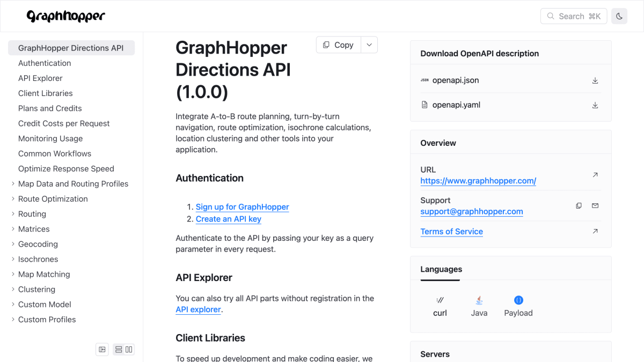Image resolution: width=644 pixels, height=362 pixels.
Task: Open the URL external-link arrow icon
Action: point(595,175)
